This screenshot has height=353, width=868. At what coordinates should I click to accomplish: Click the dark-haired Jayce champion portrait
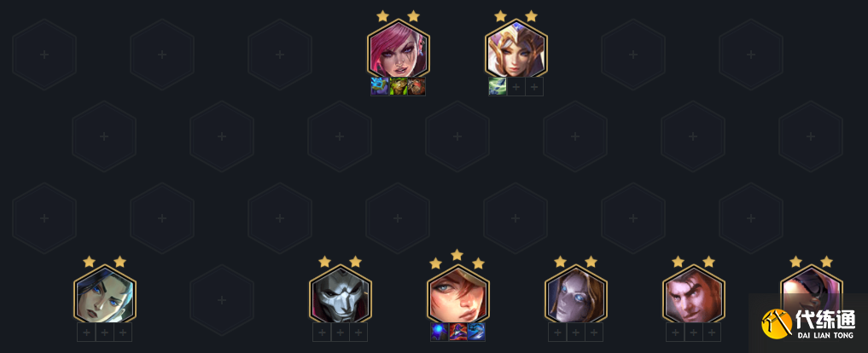click(694, 295)
